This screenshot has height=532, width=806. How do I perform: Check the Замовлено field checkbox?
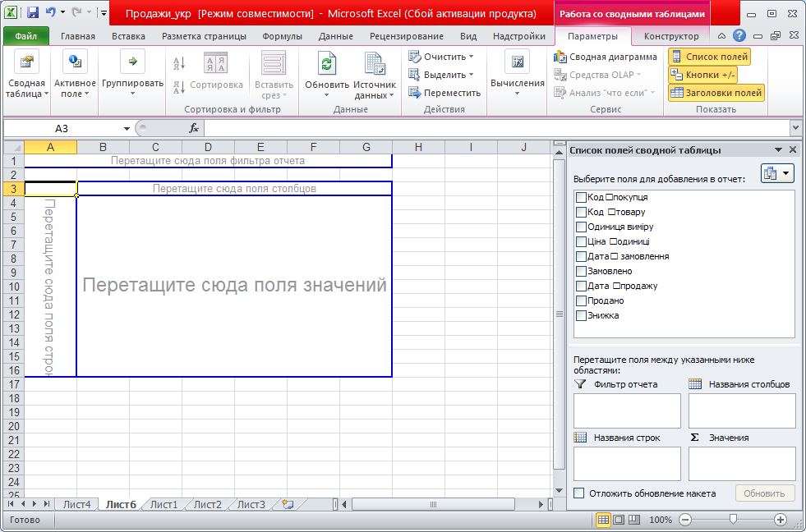(x=582, y=271)
